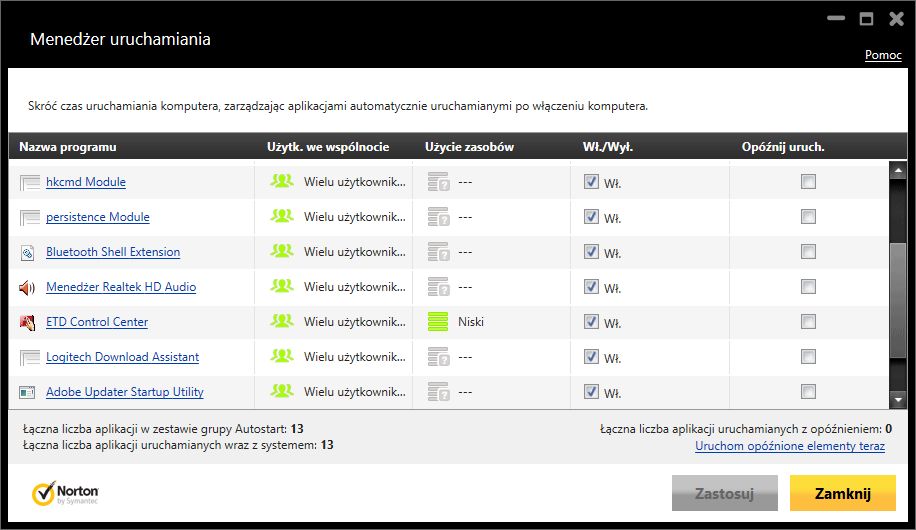Viewport: 916px width, 530px height.
Task: Click unknown resource usage icon for persistence Module
Action: coord(438,217)
